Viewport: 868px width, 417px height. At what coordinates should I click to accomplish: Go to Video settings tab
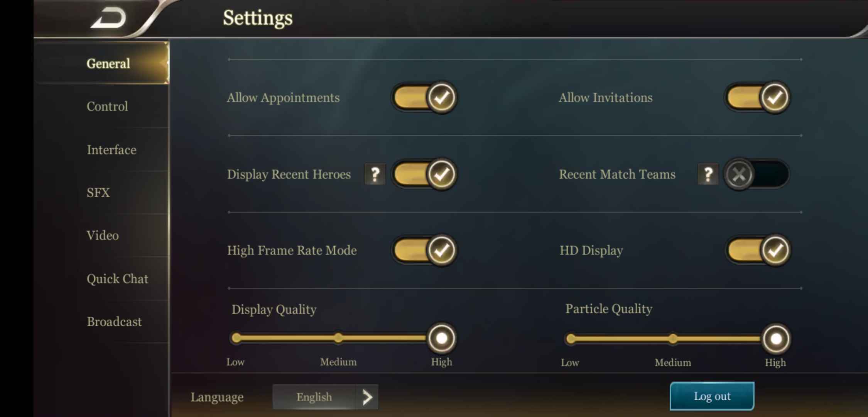102,235
